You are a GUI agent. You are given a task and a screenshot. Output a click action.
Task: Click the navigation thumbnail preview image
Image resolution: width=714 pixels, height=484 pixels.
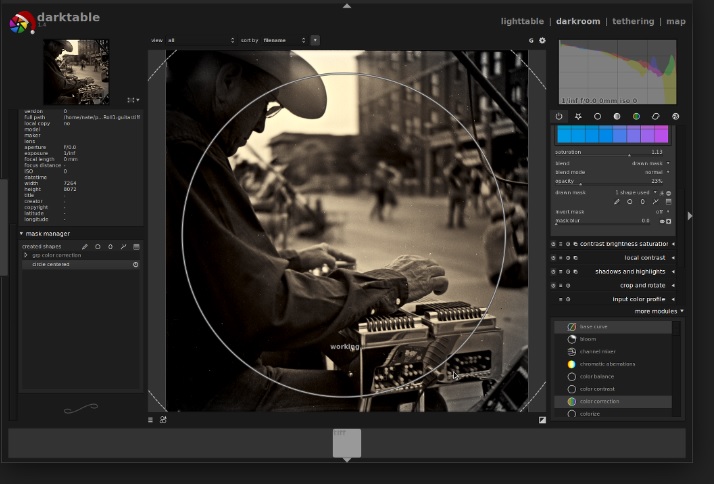[77, 71]
